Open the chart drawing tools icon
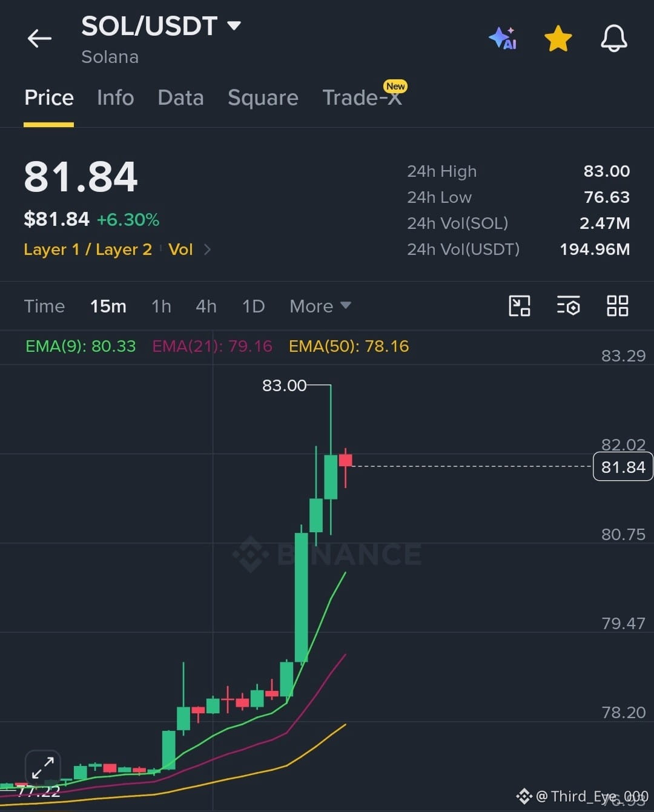654x812 pixels. pos(520,306)
